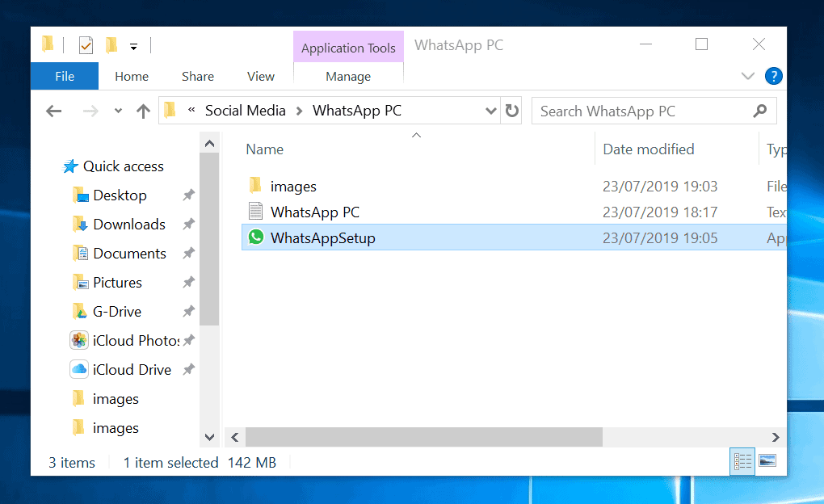
Task: Click the New folder quick access icon
Action: (x=111, y=45)
